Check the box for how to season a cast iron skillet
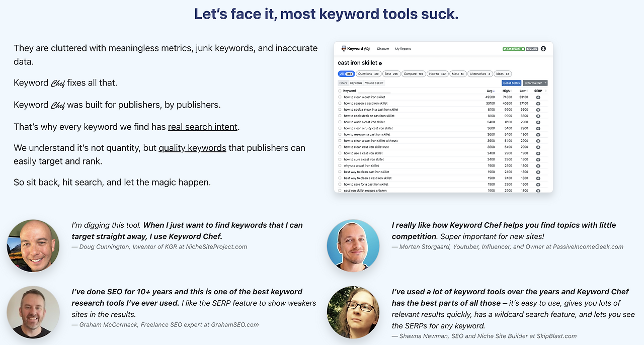The height and width of the screenshot is (345, 644). coord(340,103)
